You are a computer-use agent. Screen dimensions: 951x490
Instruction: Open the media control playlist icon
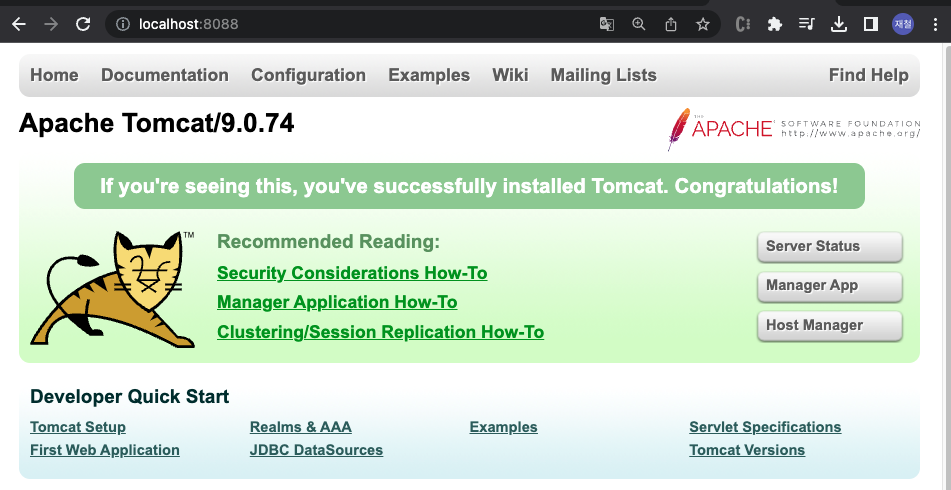(x=807, y=24)
